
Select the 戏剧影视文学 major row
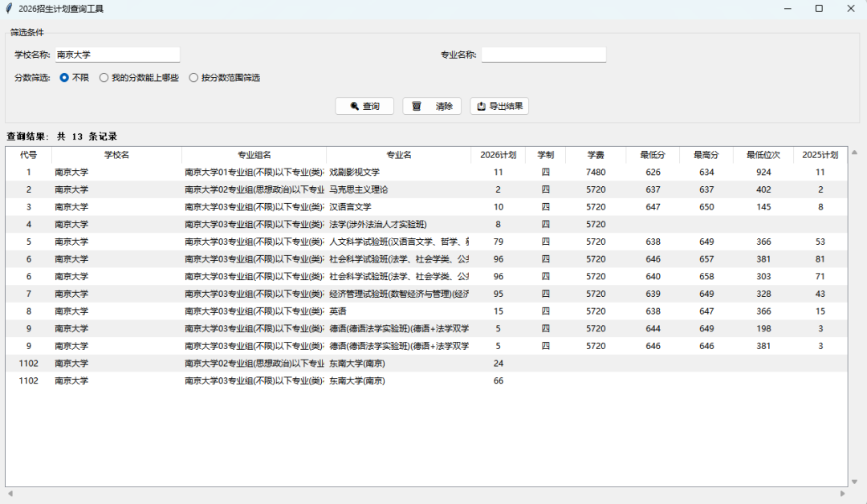click(426, 173)
